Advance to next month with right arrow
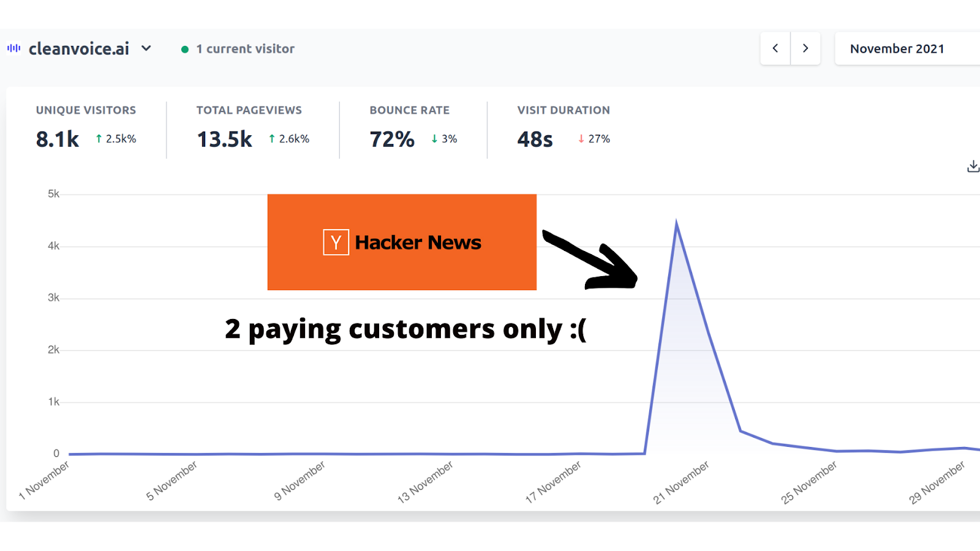 [x=805, y=48]
